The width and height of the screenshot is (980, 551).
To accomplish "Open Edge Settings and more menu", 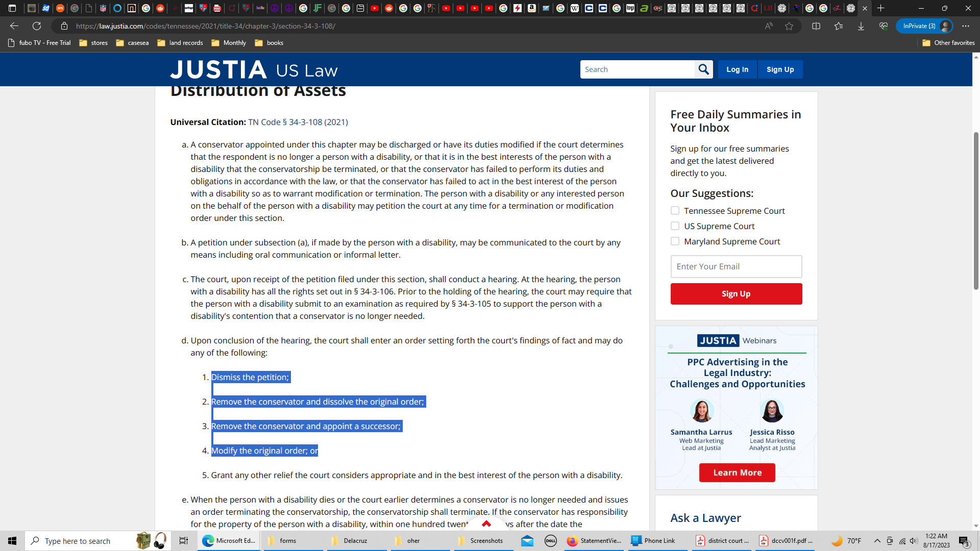I will (x=966, y=26).
